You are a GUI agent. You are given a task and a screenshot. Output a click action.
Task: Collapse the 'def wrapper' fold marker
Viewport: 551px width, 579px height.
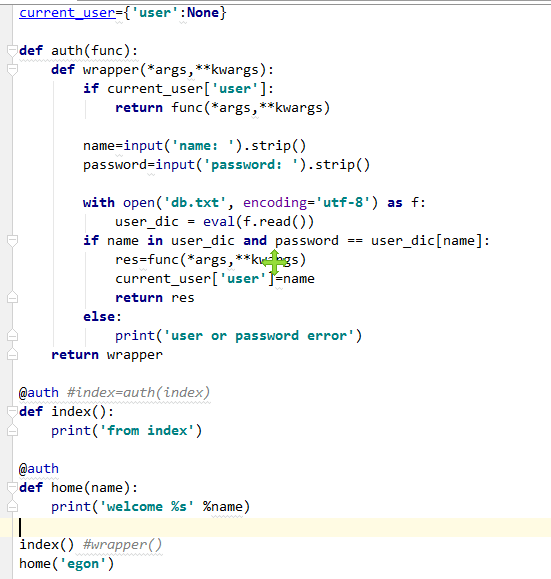(x=12, y=69)
